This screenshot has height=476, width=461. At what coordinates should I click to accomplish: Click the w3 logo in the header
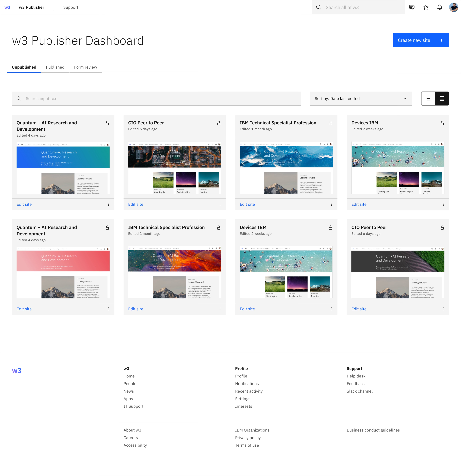click(x=7, y=7)
